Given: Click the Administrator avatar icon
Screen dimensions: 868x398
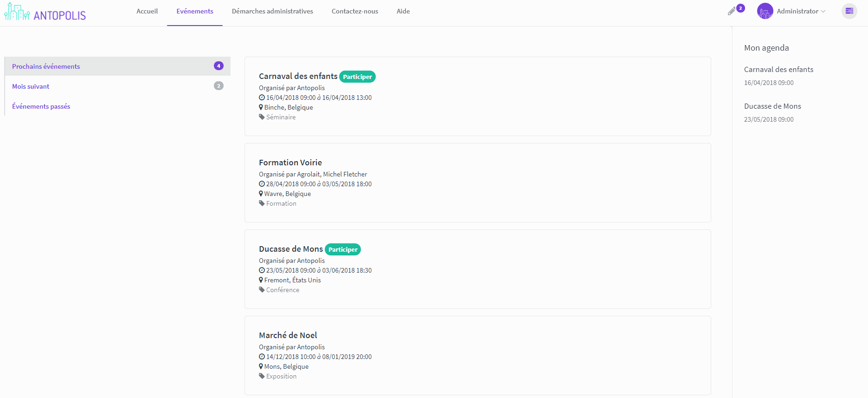Looking at the screenshot, I should tap(765, 11).
